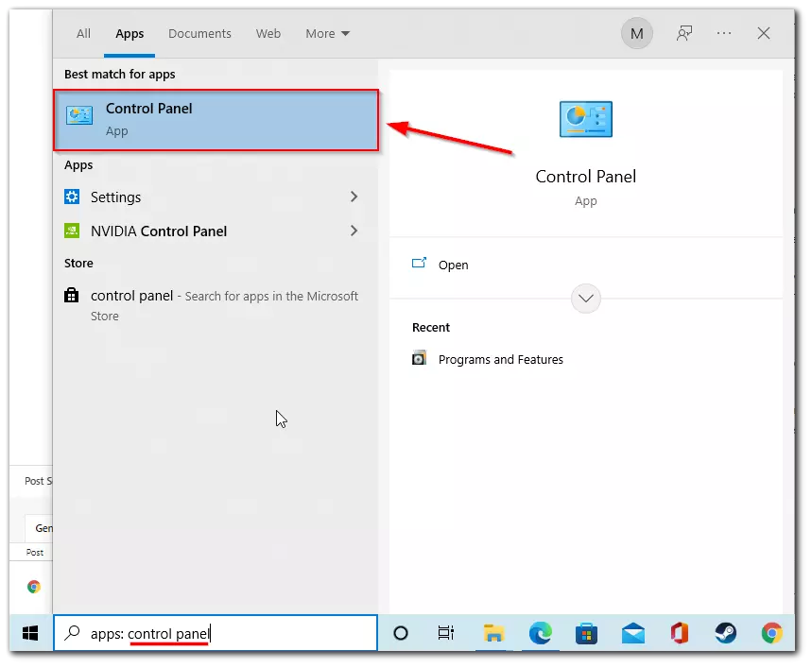The height and width of the screenshot is (668, 812).
Task: Open the More filters dropdown
Action: click(x=327, y=34)
